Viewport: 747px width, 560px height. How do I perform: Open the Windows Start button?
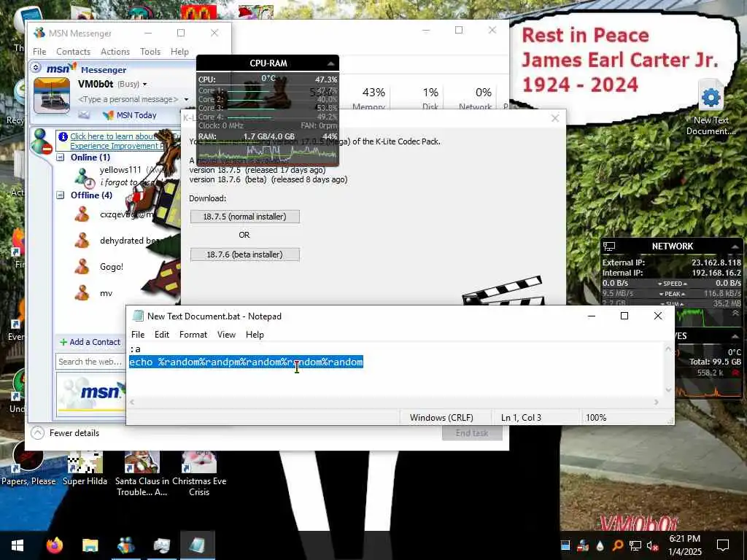click(18, 545)
